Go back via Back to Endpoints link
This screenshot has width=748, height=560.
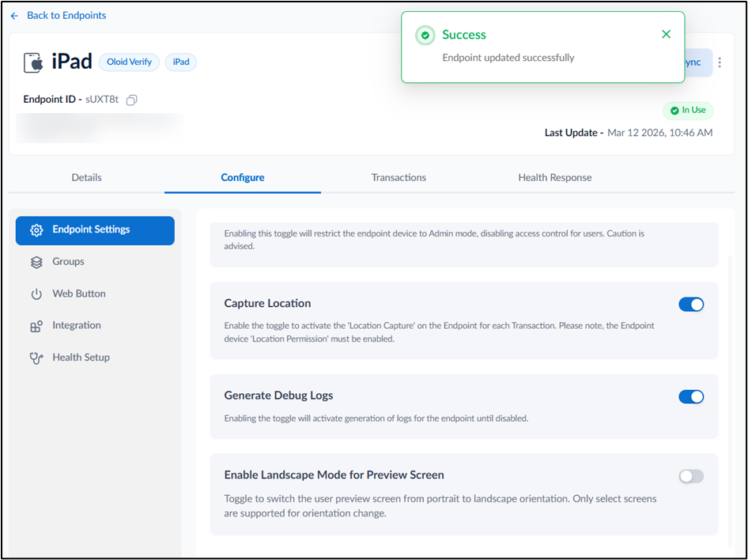click(x=66, y=15)
